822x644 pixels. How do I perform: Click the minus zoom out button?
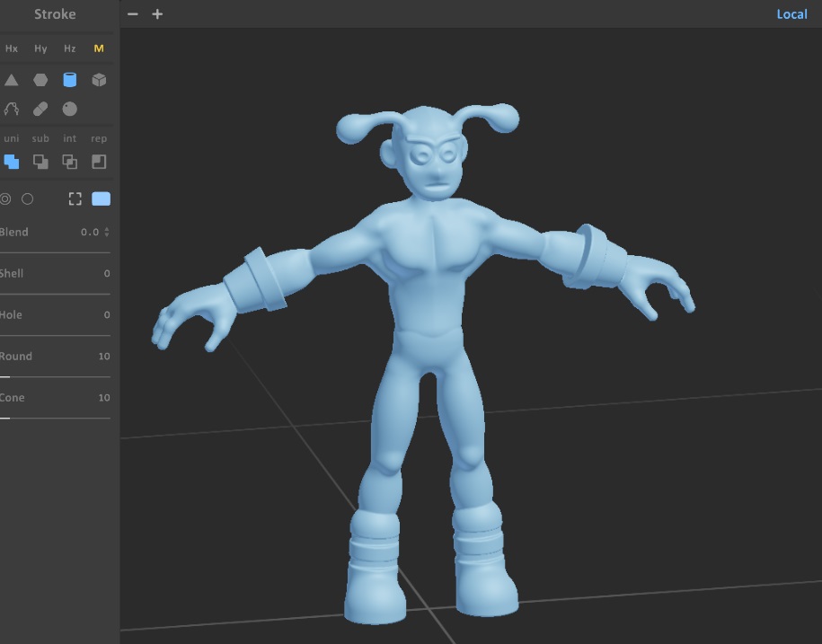pos(133,14)
